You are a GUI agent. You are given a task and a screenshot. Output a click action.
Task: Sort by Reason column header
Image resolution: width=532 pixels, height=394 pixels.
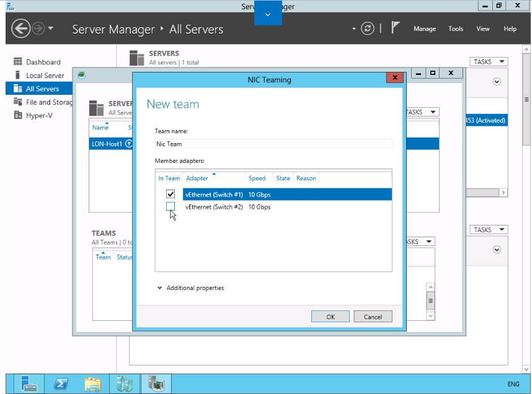[306, 178]
